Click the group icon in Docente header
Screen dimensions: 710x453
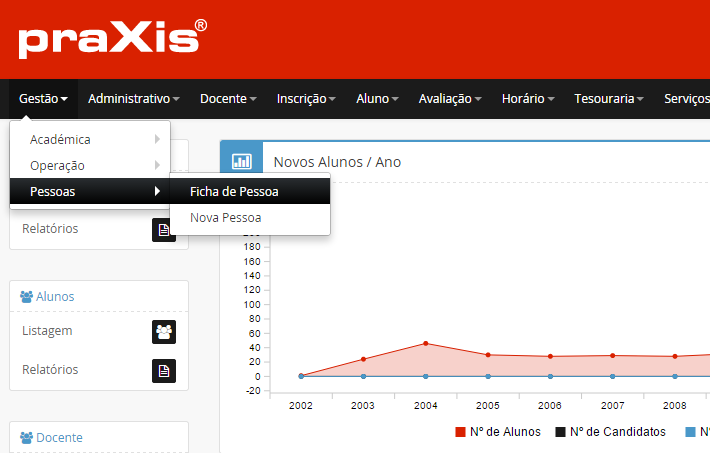(x=27, y=438)
